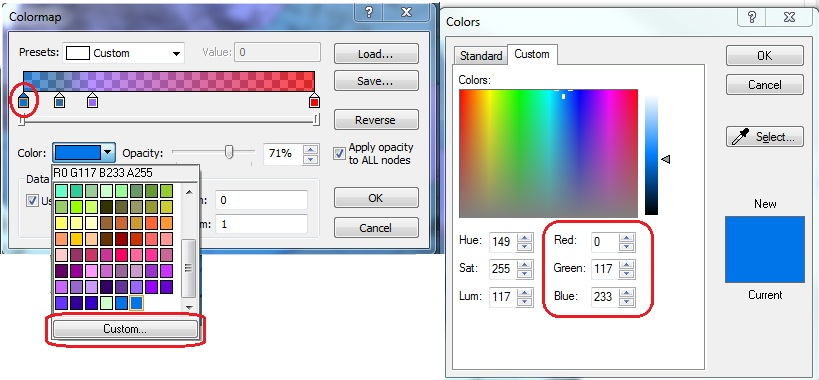Toggle the checkbox in the Data group
Viewport: 819px width, 380px height.
pyautogui.click(x=32, y=200)
